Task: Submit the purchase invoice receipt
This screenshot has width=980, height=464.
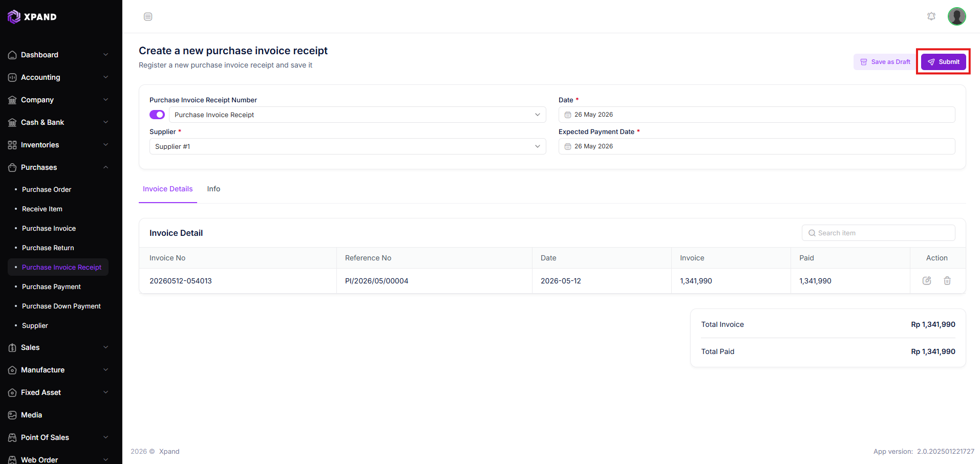Action: [943, 62]
